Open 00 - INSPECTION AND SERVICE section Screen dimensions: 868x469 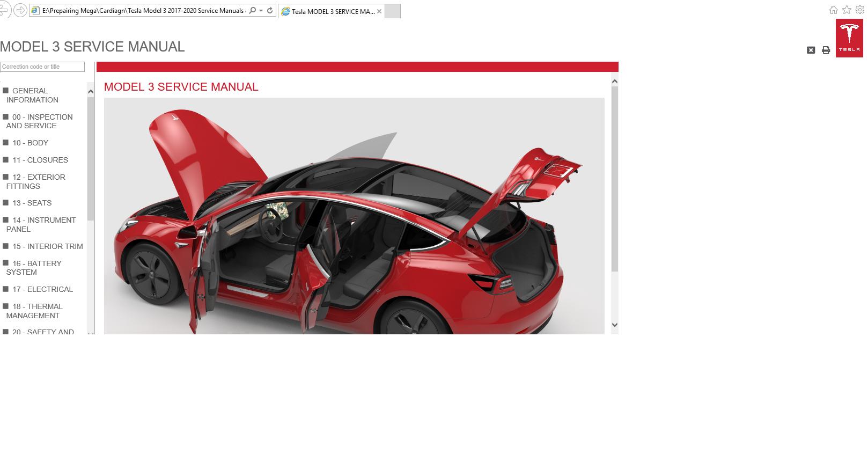[39, 121]
